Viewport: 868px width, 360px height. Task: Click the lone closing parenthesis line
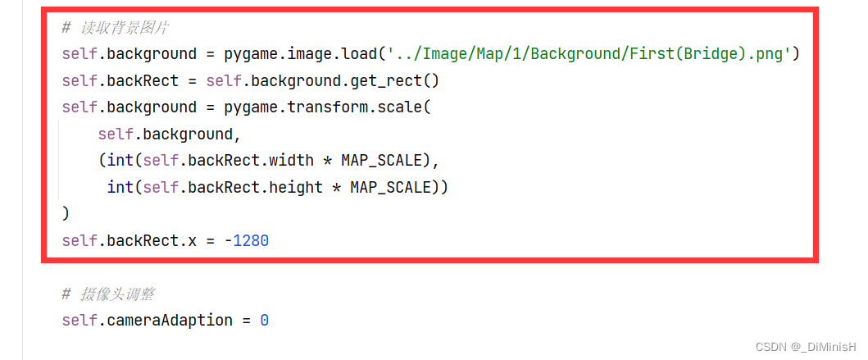tap(66, 214)
